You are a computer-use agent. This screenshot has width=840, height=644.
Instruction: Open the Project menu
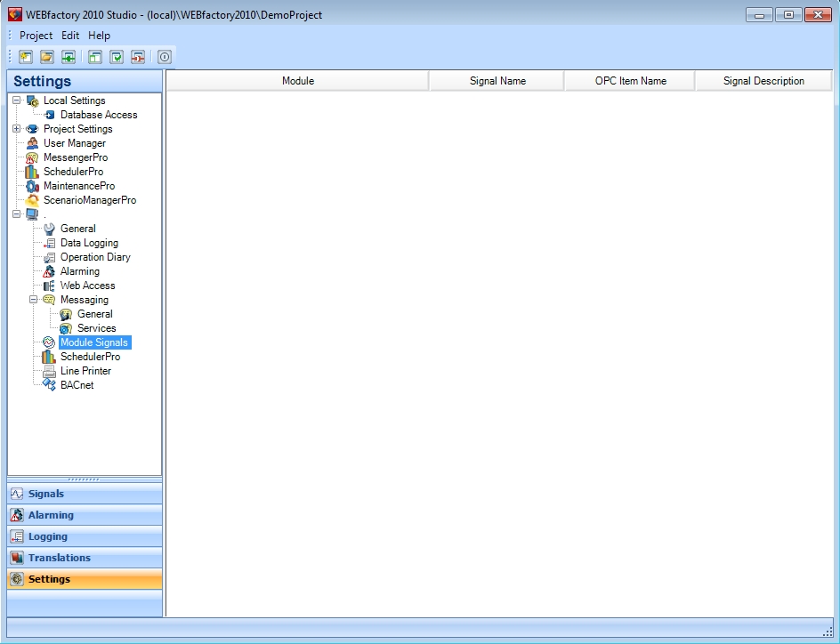[x=36, y=36]
